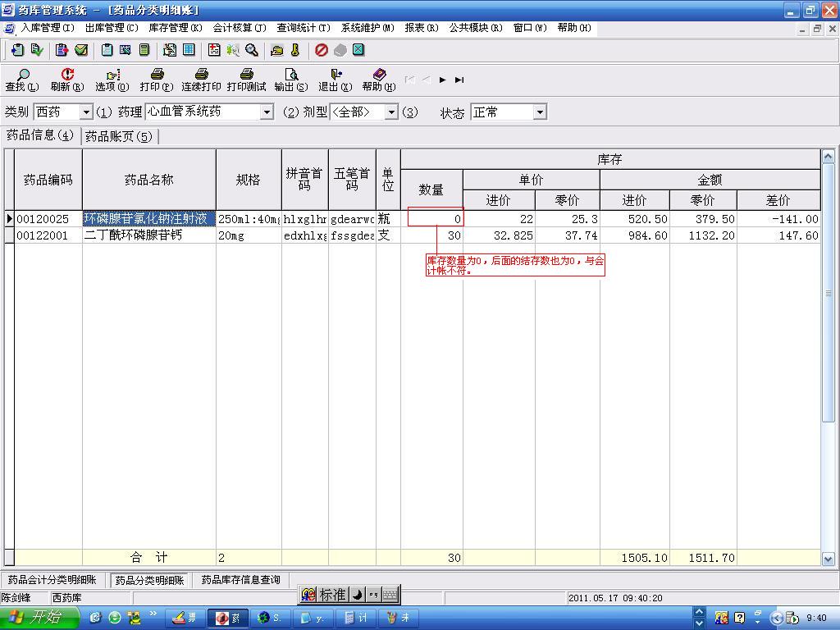Open the 状态 正常 dropdown

click(540, 112)
